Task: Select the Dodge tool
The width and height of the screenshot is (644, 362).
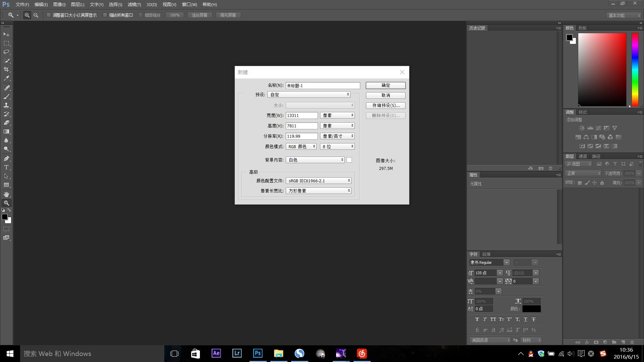Action: point(6,149)
